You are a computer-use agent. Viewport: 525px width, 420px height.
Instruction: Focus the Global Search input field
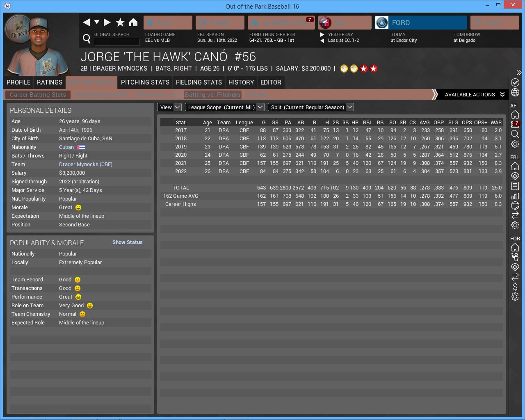pyautogui.click(x=116, y=41)
